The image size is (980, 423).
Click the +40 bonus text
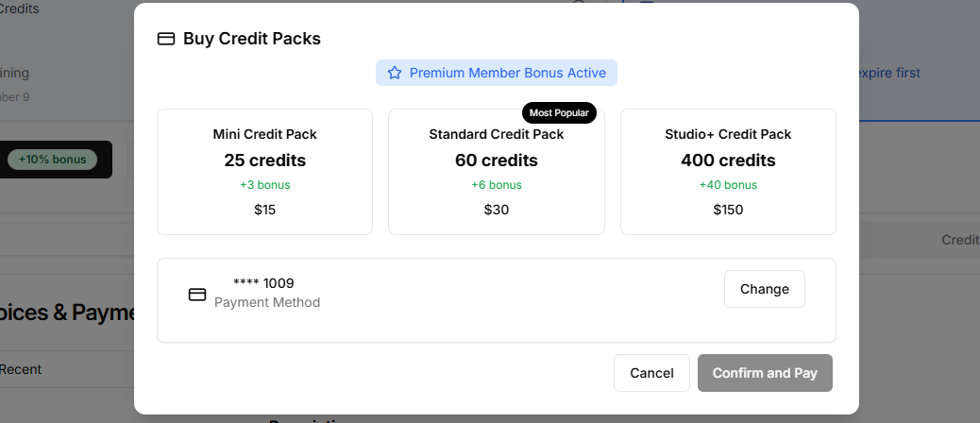click(x=727, y=185)
